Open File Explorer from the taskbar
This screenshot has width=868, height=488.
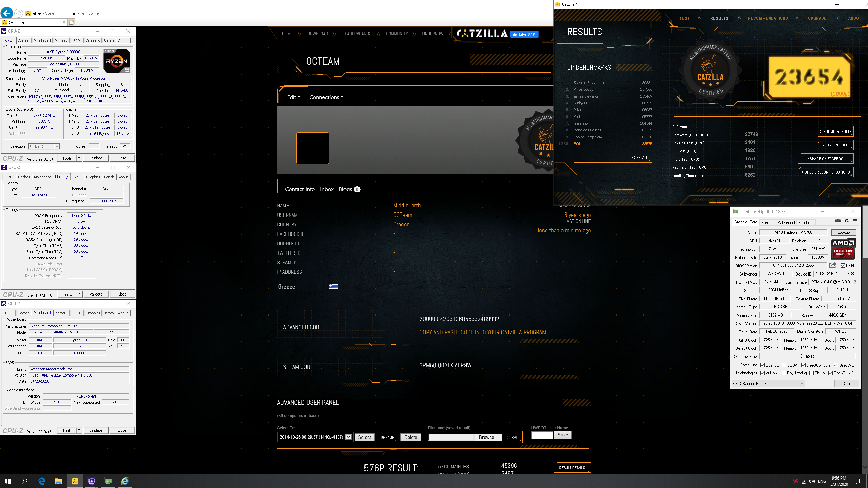pyautogui.click(x=58, y=481)
